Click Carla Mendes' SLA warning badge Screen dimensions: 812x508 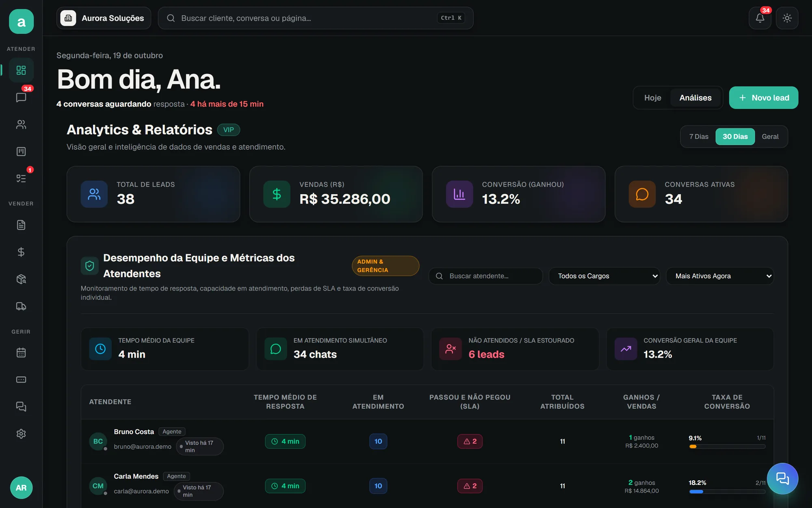[x=470, y=486]
